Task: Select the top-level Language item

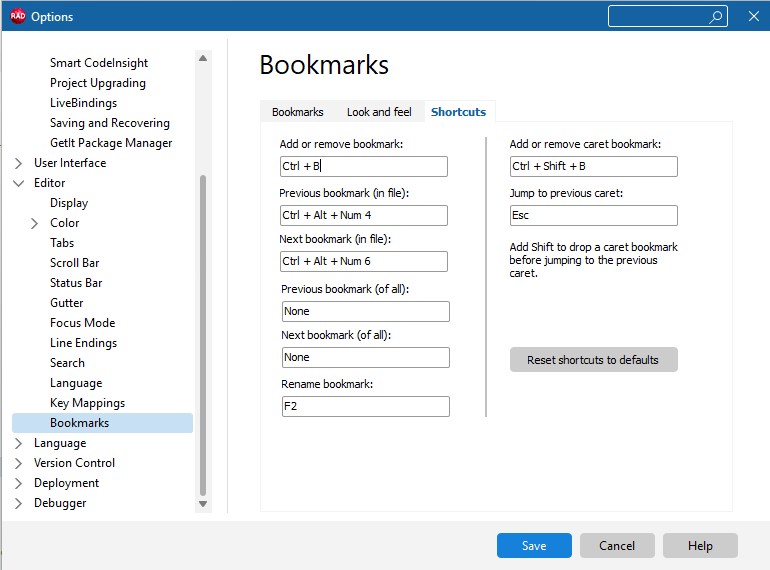Action: click(60, 443)
